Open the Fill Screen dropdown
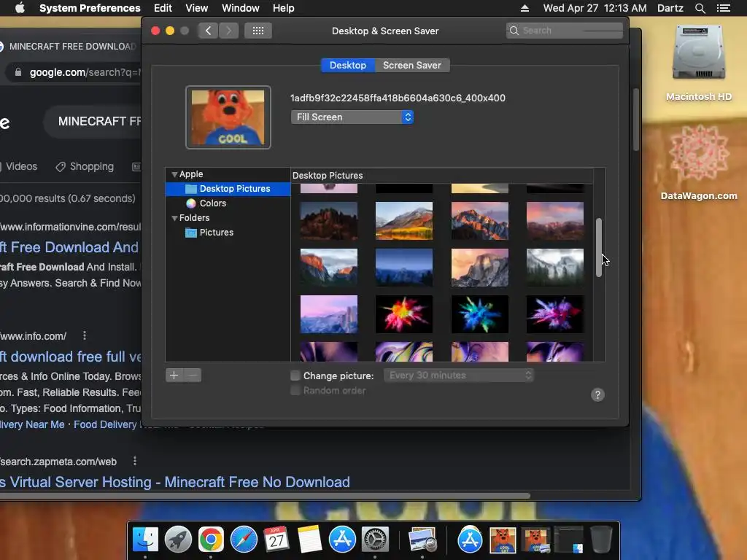 coord(352,117)
